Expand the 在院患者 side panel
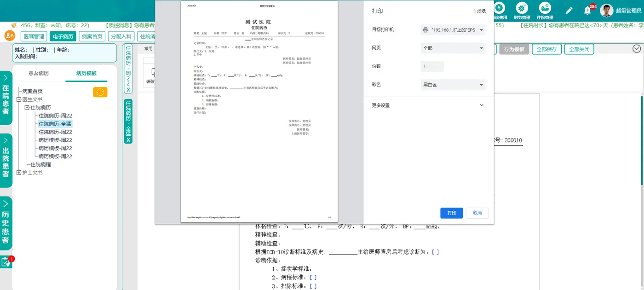 click(6, 98)
